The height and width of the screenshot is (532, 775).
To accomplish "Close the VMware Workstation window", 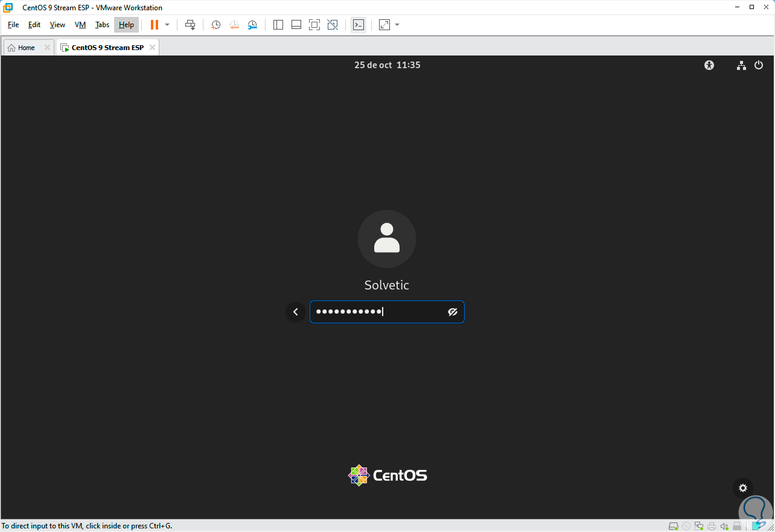I will [x=766, y=7].
